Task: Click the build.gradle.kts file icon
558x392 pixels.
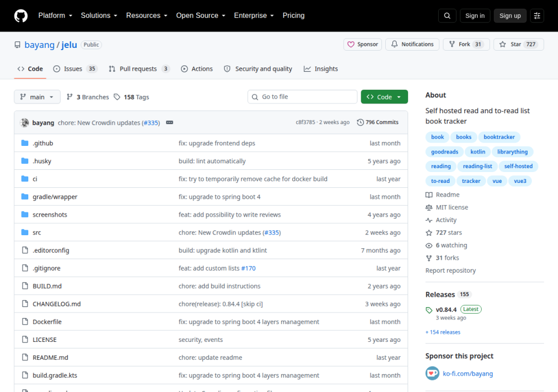Action: [25, 375]
